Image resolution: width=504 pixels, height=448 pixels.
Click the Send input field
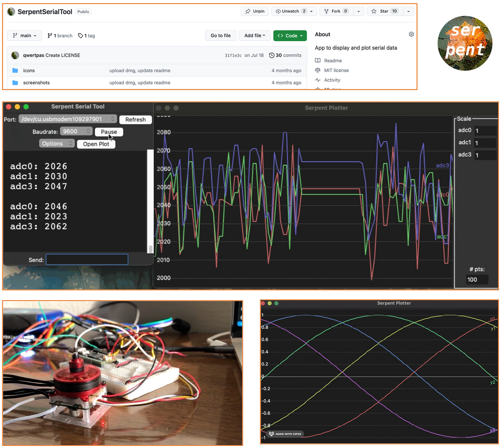point(87,260)
